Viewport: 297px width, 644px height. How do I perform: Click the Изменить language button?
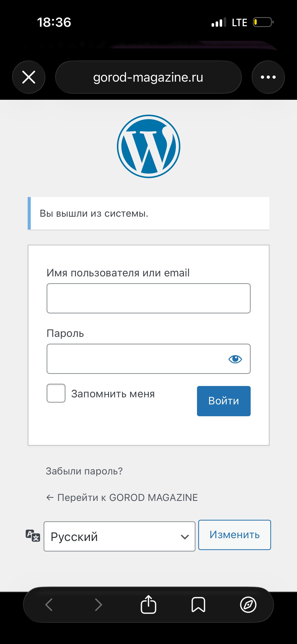point(235,535)
